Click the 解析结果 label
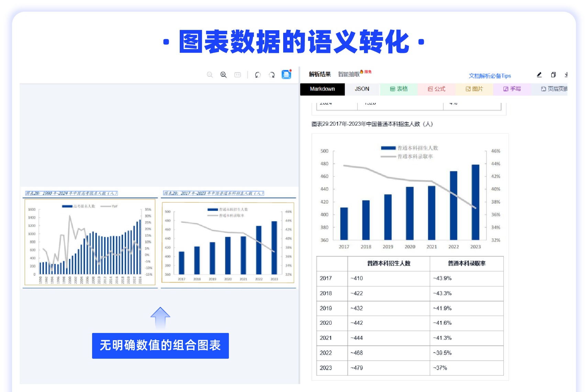The height and width of the screenshot is (392, 588). coord(320,73)
